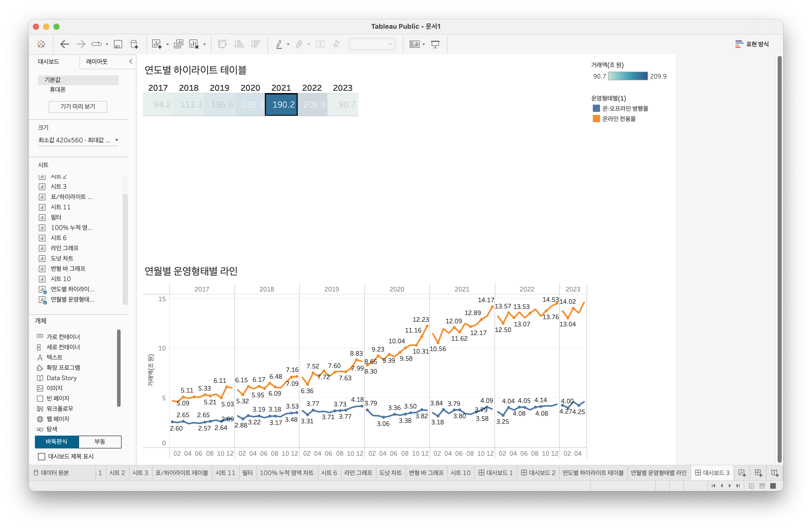Image resolution: width=812 pixels, height=529 pixels.
Task: Switch to the 레이아웃 tab
Action: tap(97, 61)
